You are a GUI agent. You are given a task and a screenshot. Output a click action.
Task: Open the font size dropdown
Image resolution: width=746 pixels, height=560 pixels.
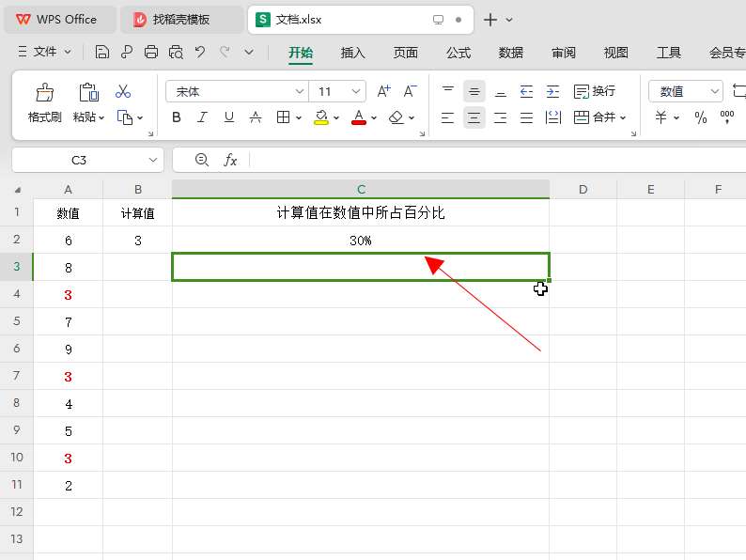coord(355,91)
